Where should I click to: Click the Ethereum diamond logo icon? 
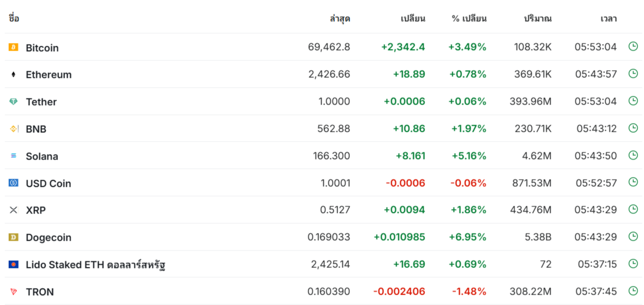14,75
